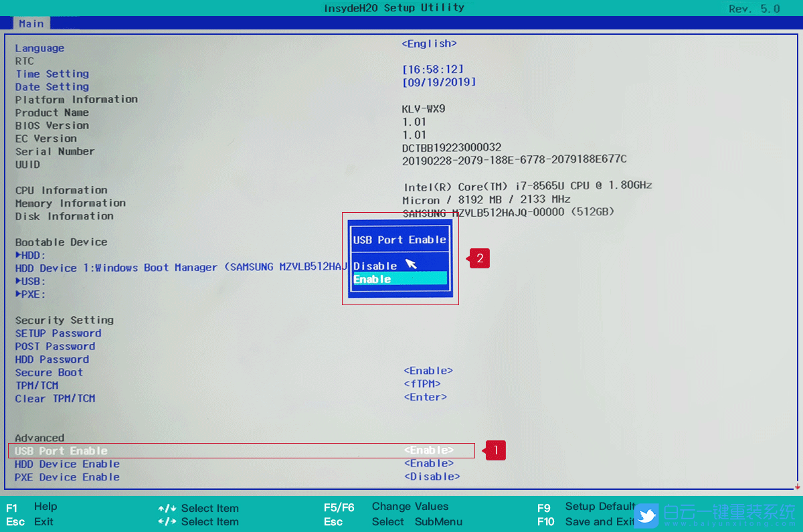Select the USB Port Enable row
The image size is (803, 532).
(61, 451)
